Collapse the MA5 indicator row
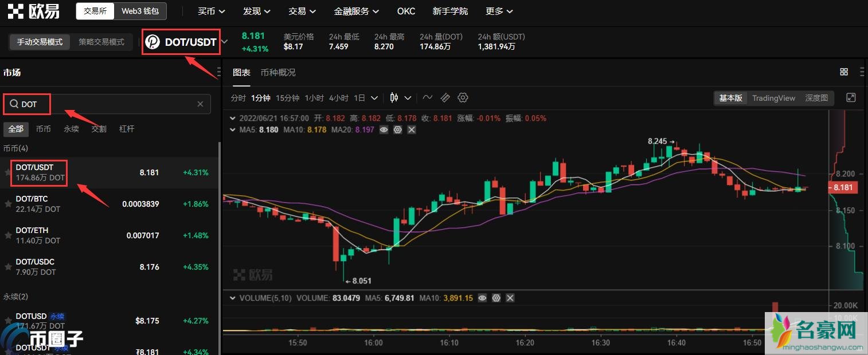868x355 pixels. 232,130
